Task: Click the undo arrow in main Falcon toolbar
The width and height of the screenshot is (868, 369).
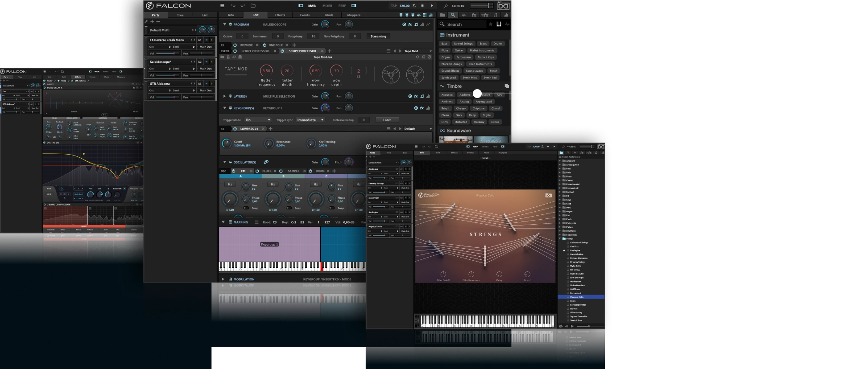Action: (x=233, y=6)
